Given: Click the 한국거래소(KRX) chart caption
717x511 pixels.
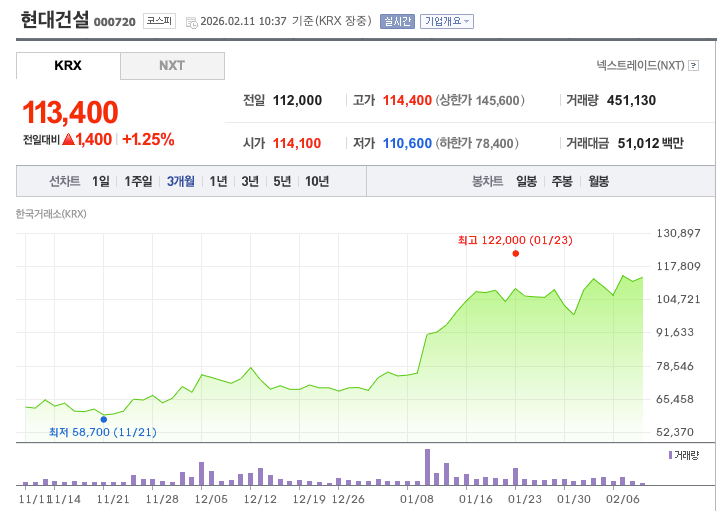Looking at the screenshot, I should click(x=51, y=214).
